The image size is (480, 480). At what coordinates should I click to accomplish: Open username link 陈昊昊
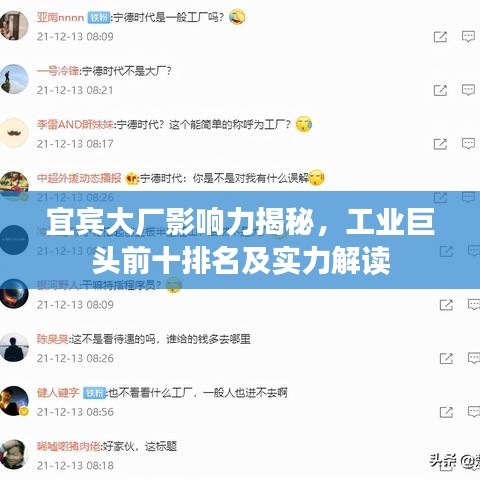pyautogui.click(x=53, y=339)
